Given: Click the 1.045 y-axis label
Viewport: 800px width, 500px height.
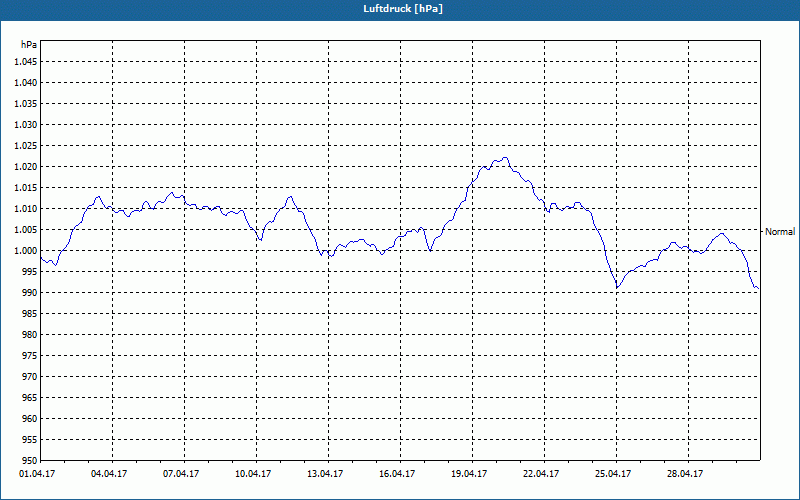Looking at the screenshot, I should [x=26, y=62].
